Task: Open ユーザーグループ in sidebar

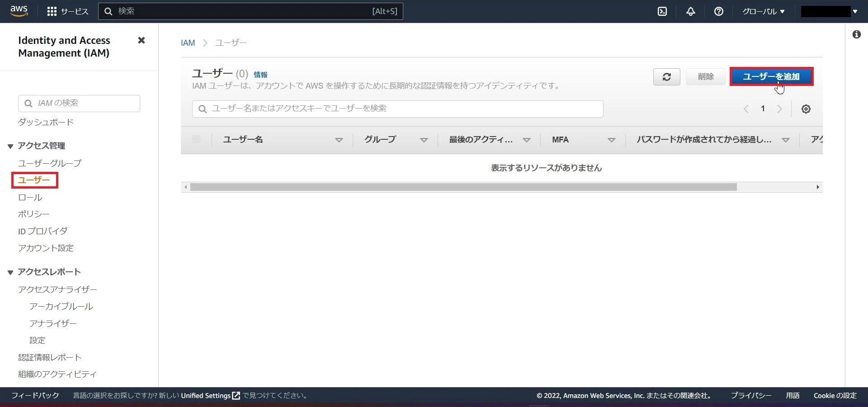Action: coord(50,163)
